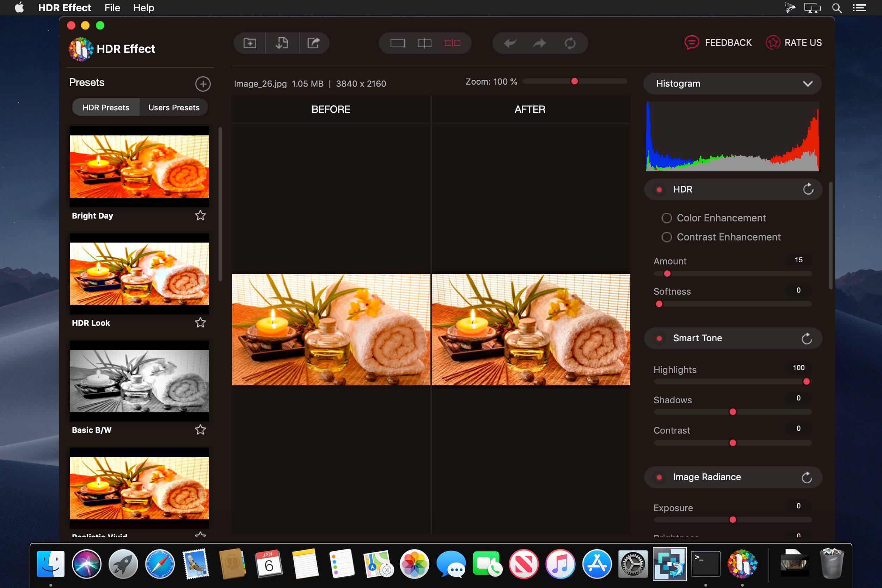The height and width of the screenshot is (588, 882).
Task: Click the histogram graph
Action: point(732,136)
